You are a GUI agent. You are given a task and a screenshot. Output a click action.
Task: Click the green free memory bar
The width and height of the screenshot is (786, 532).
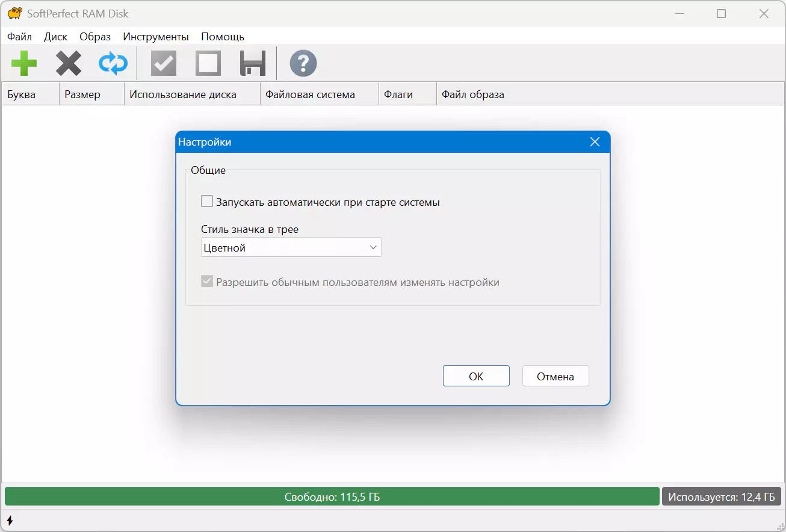(332, 496)
